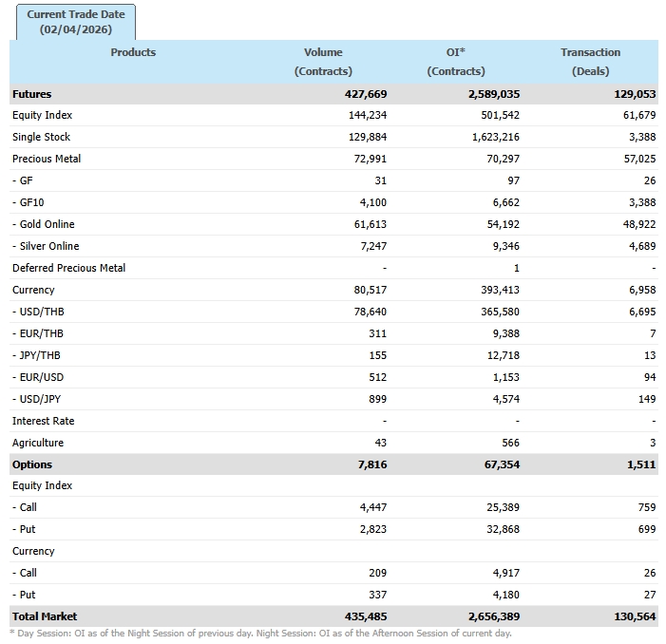Click the Futures volume value 427,669
Viewport: 666px width, 644px height.
point(366,94)
